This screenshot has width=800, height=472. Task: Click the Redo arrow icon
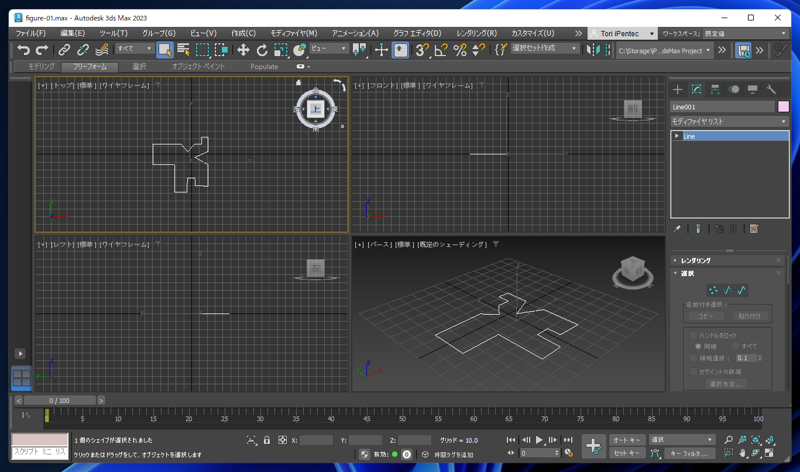[x=42, y=49]
